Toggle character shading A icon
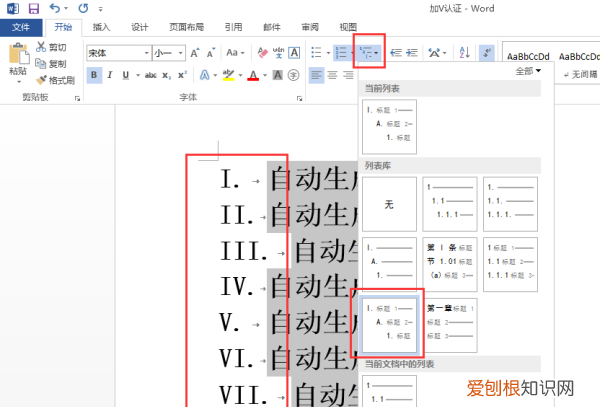The height and width of the screenshot is (407, 600). click(278, 75)
